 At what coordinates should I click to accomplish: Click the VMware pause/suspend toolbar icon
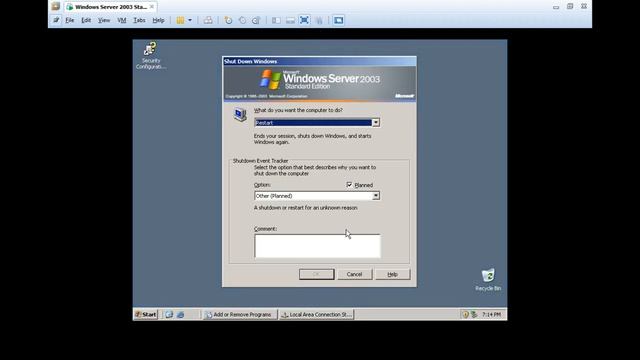point(180,20)
